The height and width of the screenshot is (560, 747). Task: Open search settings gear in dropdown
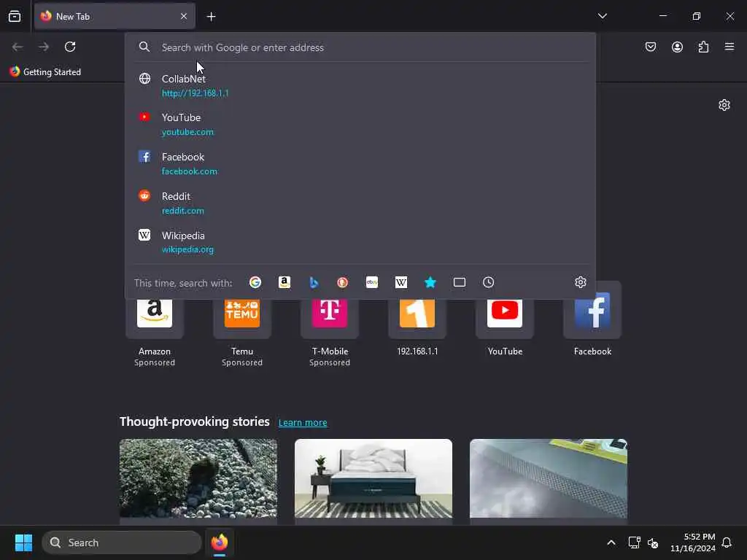point(580,282)
